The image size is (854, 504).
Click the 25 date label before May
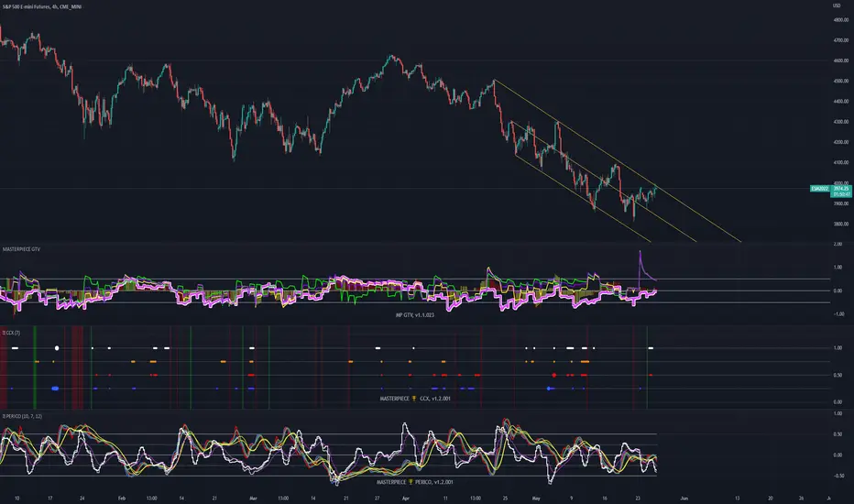pyautogui.click(x=506, y=498)
